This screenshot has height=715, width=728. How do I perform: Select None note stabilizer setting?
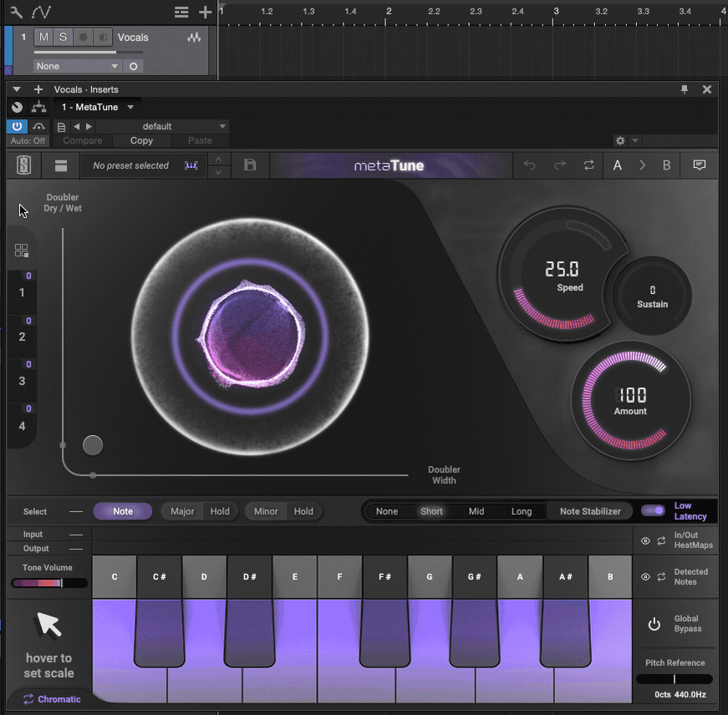coord(387,511)
